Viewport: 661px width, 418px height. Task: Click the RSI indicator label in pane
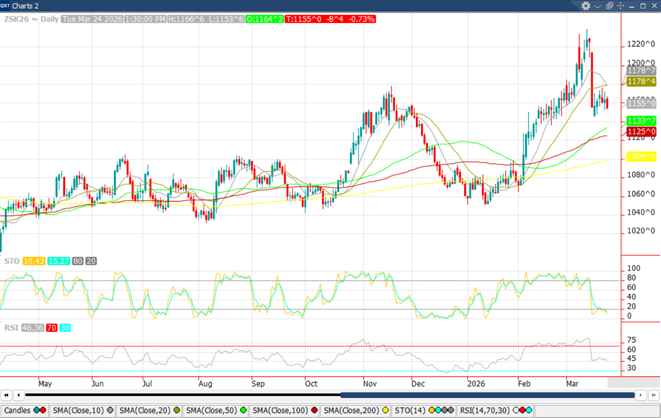click(10, 327)
